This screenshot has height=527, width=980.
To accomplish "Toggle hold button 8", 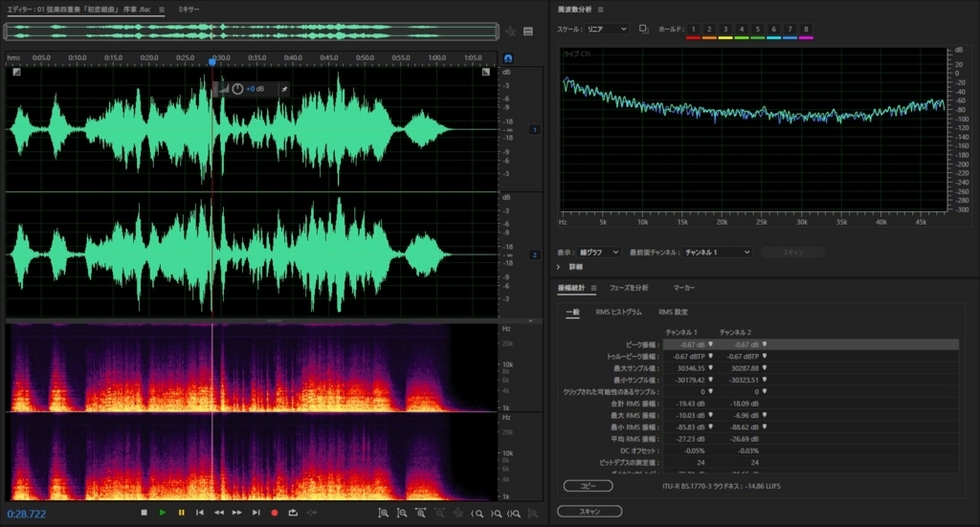I will [x=806, y=30].
